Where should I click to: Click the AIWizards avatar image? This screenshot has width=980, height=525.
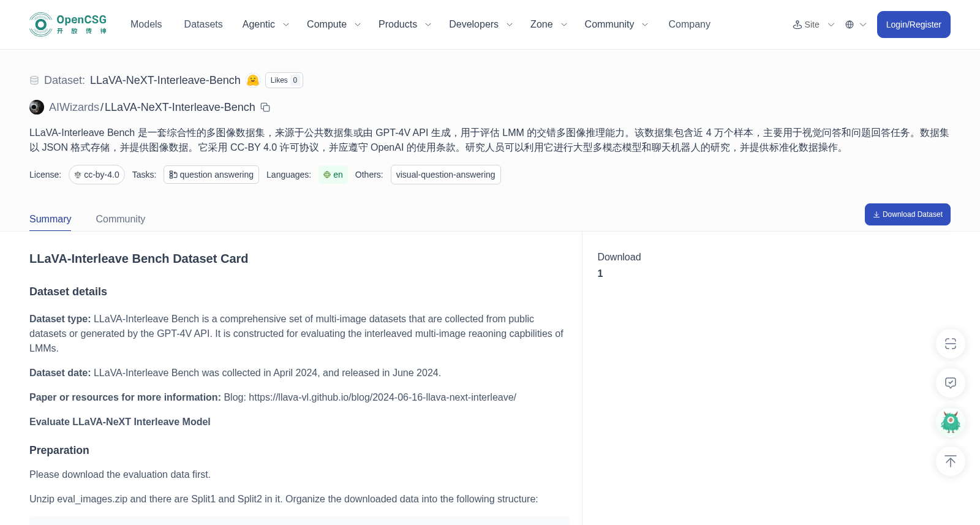[37, 107]
